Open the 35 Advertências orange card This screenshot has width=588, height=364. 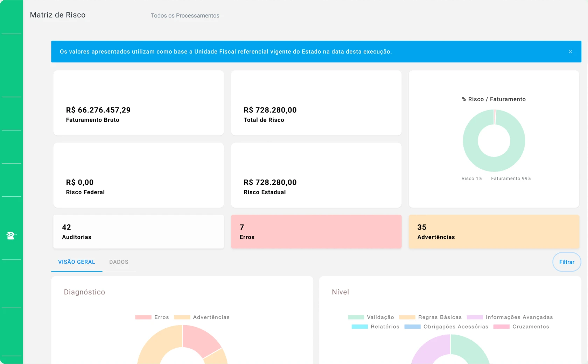coord(494,232)
